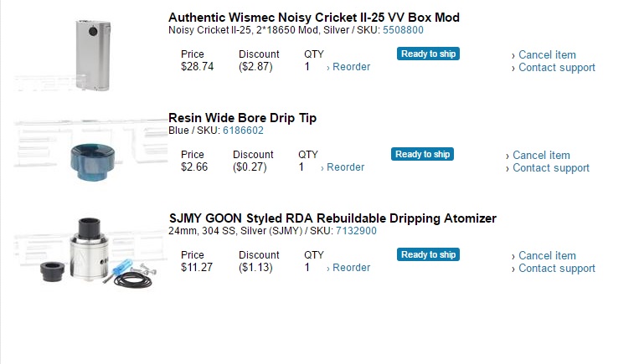Reorder the Resin Wide Bore Drip Tip
Screen dimensions: 639x364
(345, 167)
